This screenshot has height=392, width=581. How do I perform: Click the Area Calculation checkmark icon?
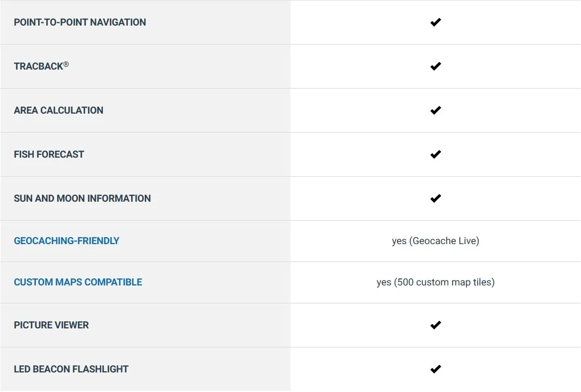pyautogui.click(x=435, y=110)
